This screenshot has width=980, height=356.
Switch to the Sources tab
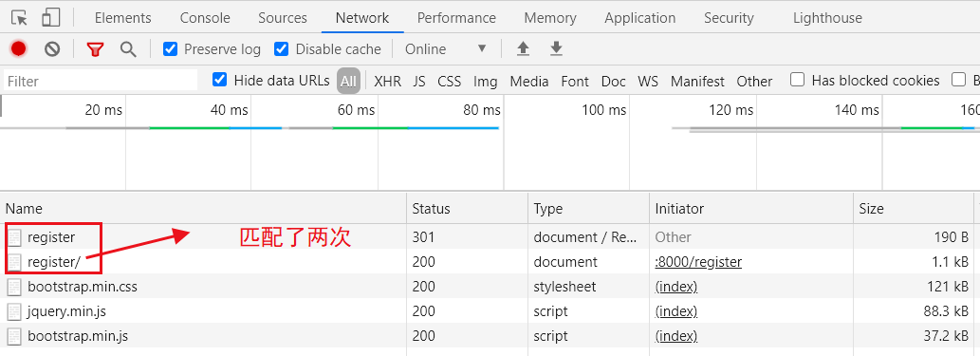283,18
